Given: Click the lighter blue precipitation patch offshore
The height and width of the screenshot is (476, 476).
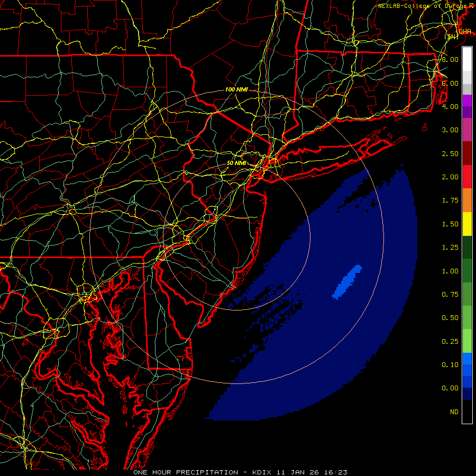Looking at the screenshot, I should (x=346, y=282).
